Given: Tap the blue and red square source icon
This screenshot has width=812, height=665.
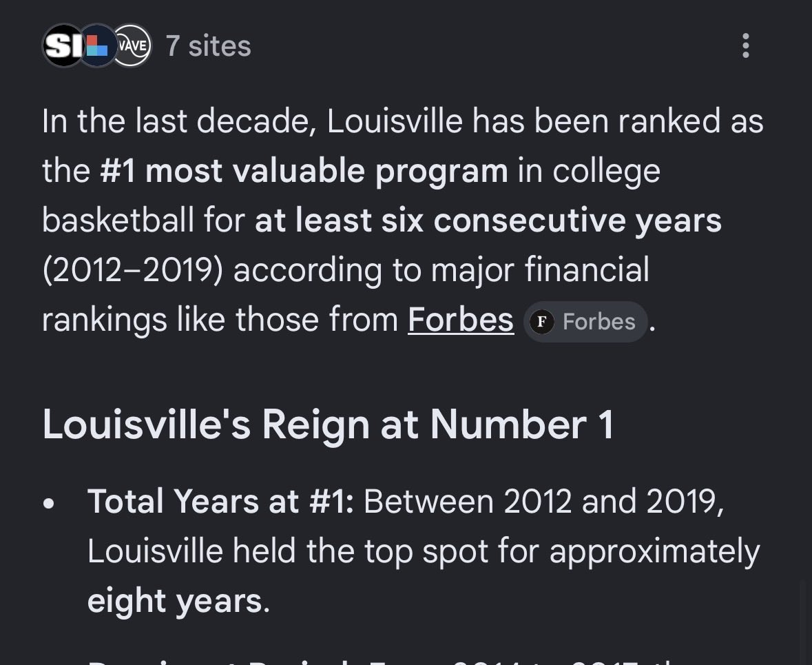Looking at the screenshot, I should point(98,45).
